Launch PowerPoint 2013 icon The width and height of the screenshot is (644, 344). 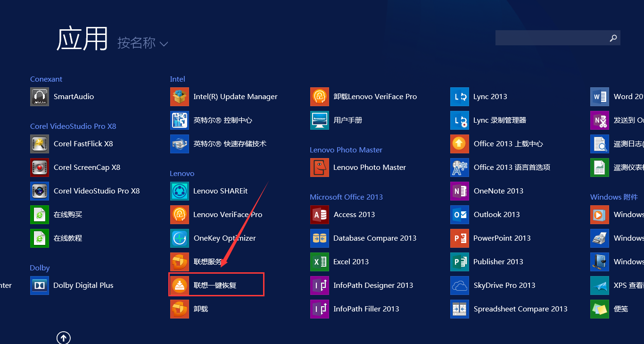coord(460,238)
